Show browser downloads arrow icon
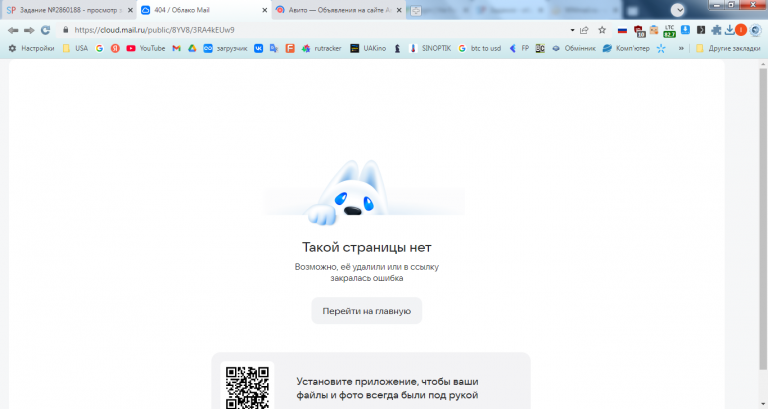 coord(729,30)
